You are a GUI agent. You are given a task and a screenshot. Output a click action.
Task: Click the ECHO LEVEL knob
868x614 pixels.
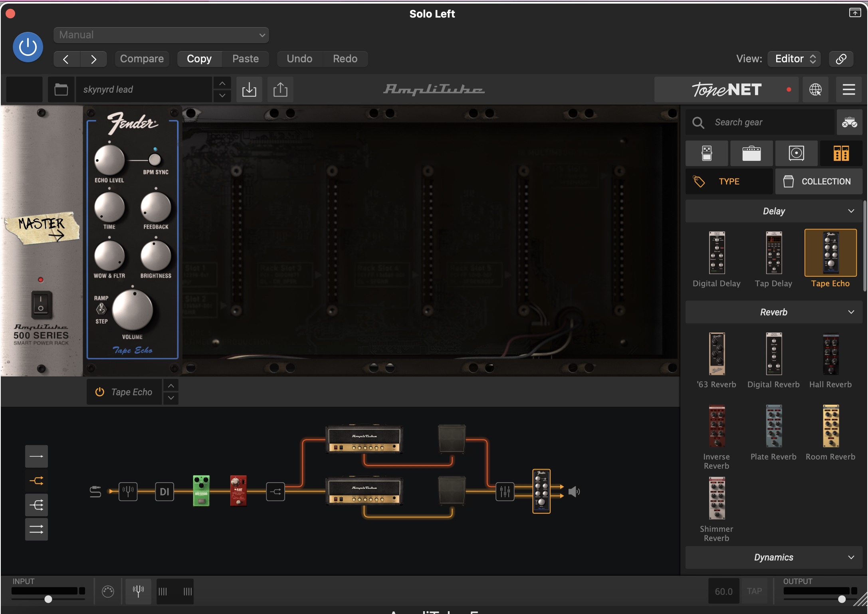(x=109, y=160)
